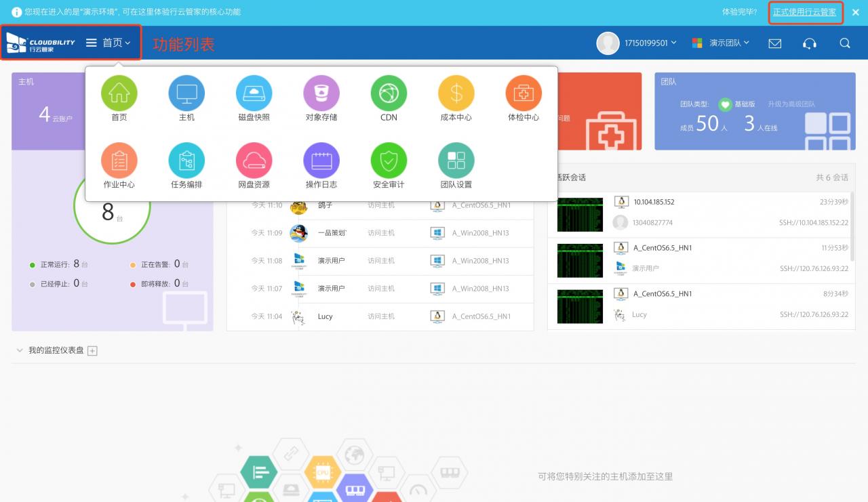The height and width of the screenshot is (502, 868).
Task: Go to 成本中心 cost center icon
Action: tap(456, 93)
